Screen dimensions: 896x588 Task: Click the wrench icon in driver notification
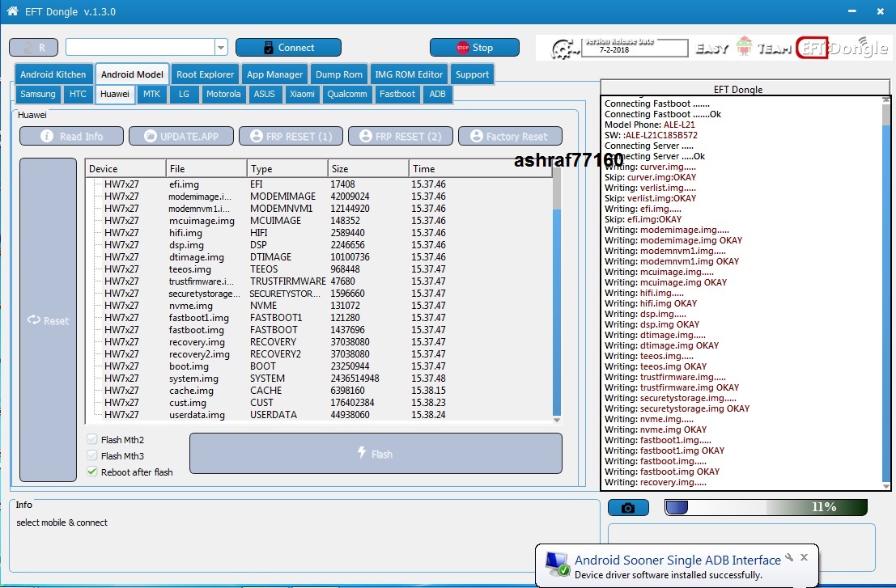pyautogui.click(x=789, y=558)
